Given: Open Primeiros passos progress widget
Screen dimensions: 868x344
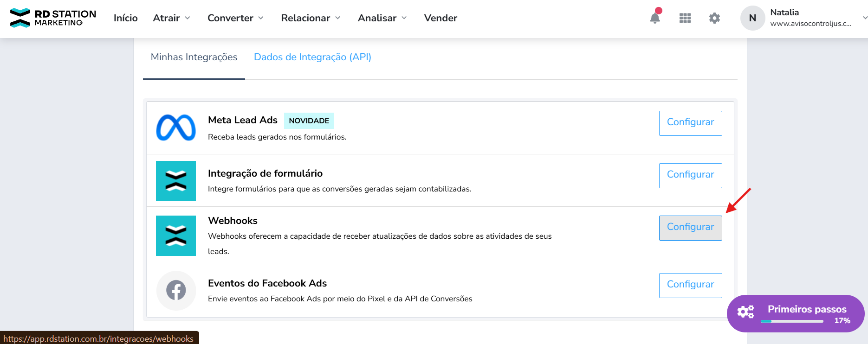Looking at the screenshot, I should [796, 313].
